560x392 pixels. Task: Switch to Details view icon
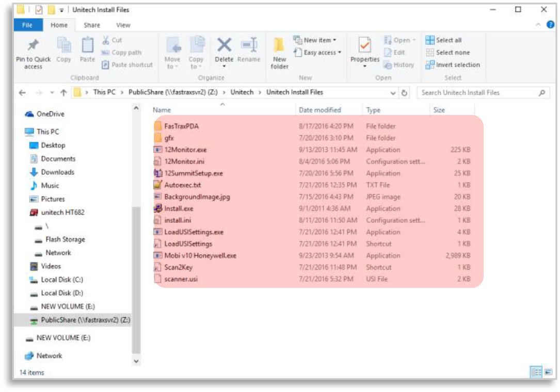pos(536,372)
